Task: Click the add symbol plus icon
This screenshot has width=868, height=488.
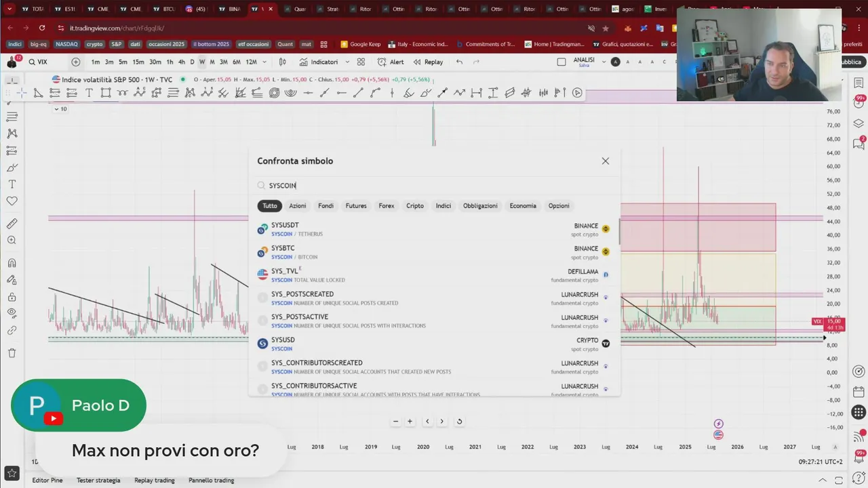Action: (x=75, y=62)
